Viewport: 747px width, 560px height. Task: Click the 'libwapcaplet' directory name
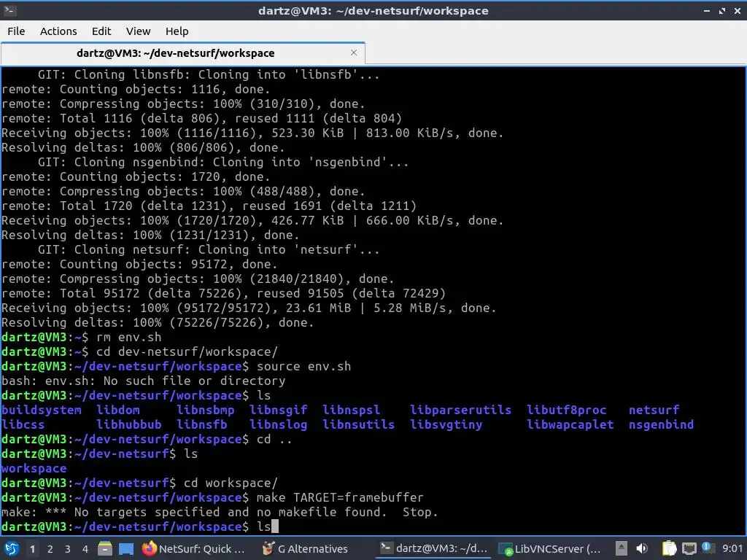pos(570,424)
